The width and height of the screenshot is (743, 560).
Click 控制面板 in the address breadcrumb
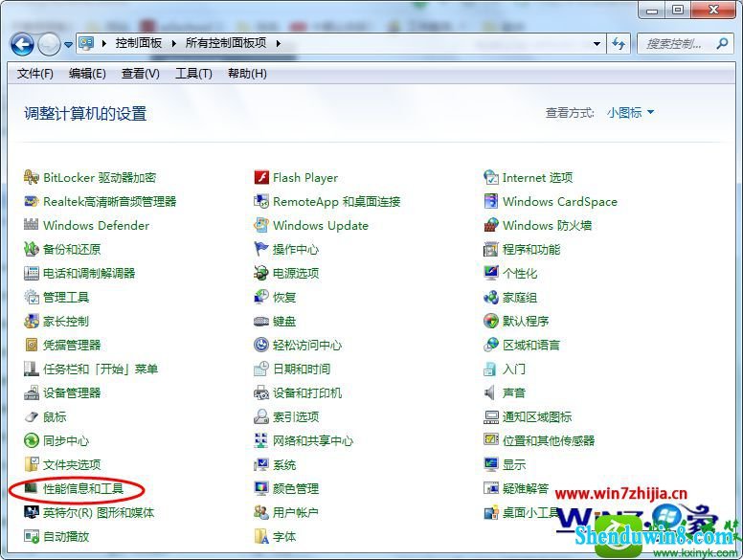point(139,43)
